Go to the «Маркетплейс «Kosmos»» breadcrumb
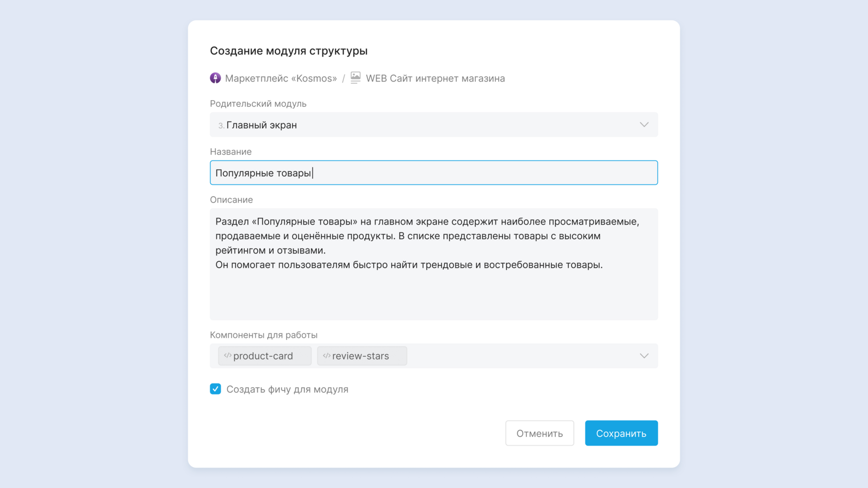The height and width of the screenshot is (488, 868). (x=281, y=78)
